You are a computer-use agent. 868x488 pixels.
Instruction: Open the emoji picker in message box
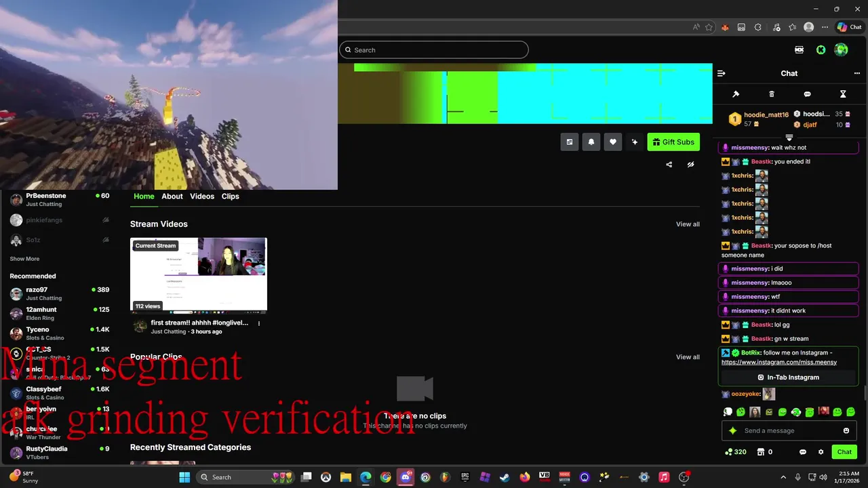[846, 430]
